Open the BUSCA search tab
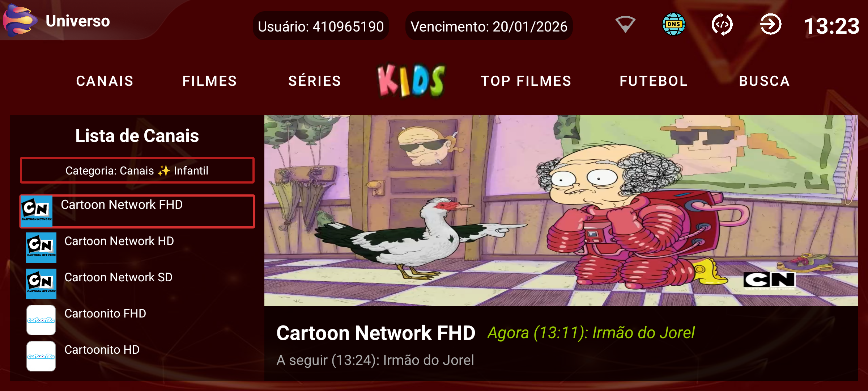The width and height of the screenshot is (868, 391). 765,81
